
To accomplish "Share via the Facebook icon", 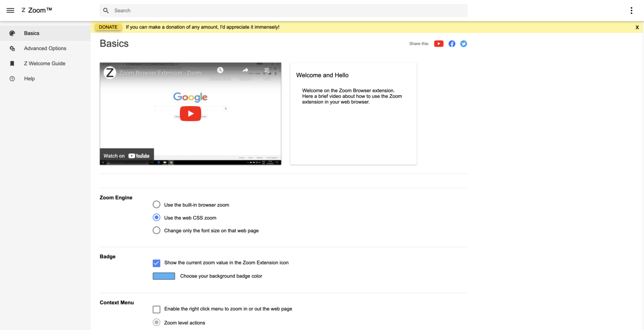I will point(452,44).
